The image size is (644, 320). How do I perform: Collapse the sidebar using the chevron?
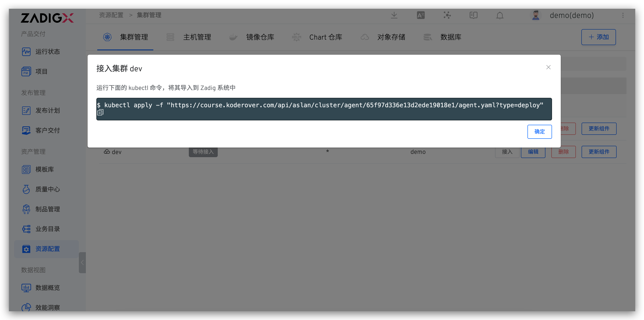[x=82, y=263]
